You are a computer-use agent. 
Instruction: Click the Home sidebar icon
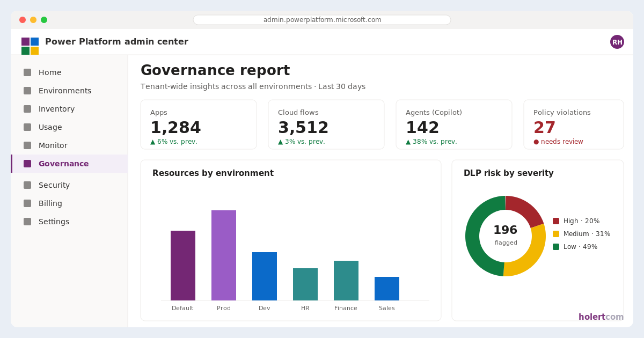tap(27, 72)
